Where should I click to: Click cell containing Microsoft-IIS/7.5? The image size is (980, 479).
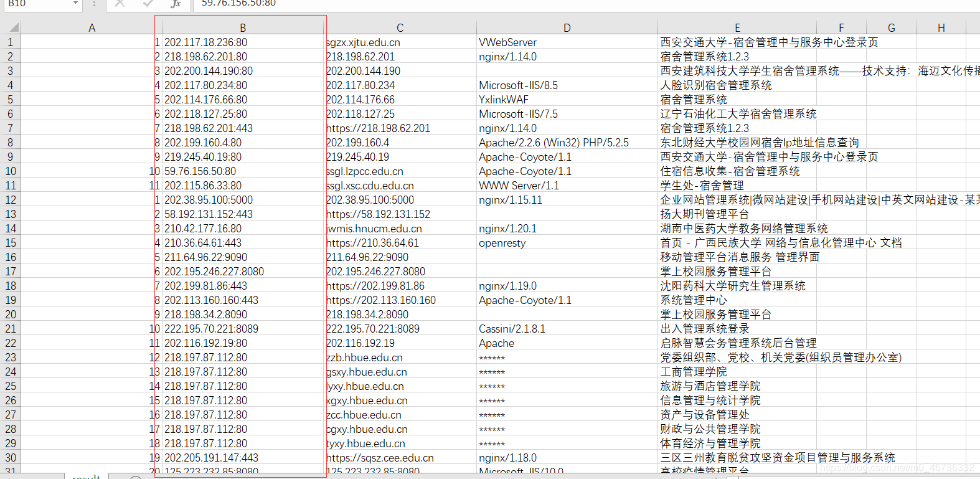click(567, 114)
